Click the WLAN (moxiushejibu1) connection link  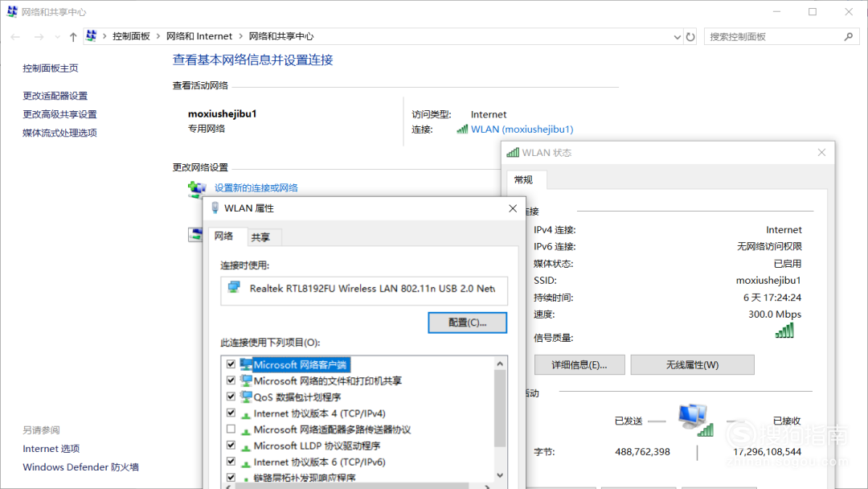pos(522,129)
